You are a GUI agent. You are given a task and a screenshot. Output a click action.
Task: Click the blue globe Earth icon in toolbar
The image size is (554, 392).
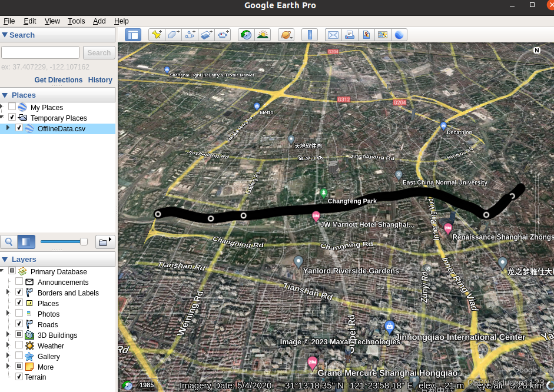[x=399, y=35]
